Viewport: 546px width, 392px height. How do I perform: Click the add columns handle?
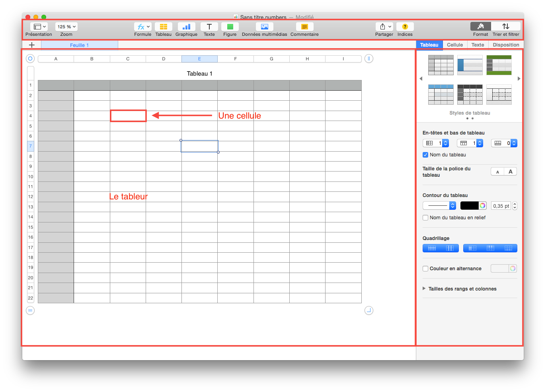369,59
